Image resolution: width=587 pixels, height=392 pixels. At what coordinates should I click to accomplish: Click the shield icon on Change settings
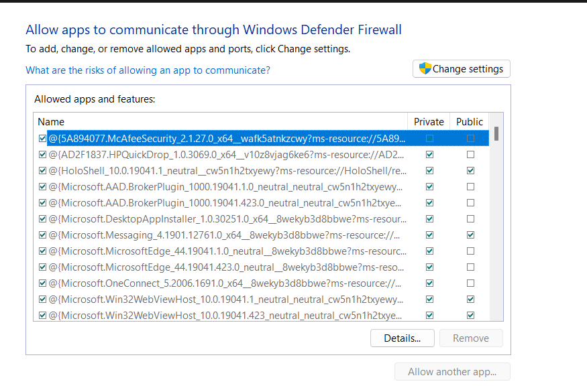click(x=425, y=69)
